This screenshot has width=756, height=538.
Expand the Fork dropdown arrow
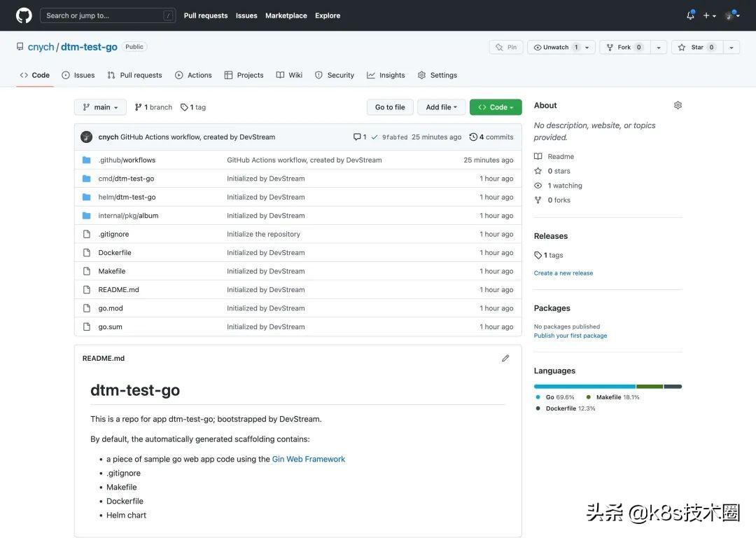(x=659, y=48)
